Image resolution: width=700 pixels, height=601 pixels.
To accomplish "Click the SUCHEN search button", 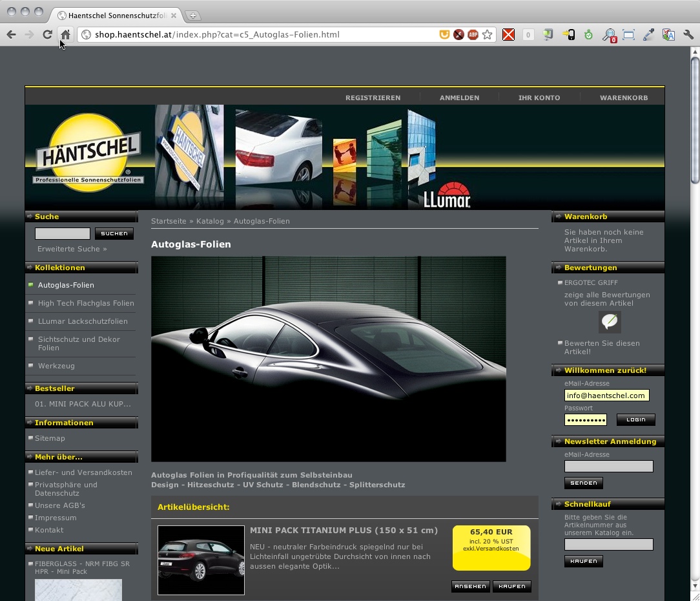I will pos(114,233).
